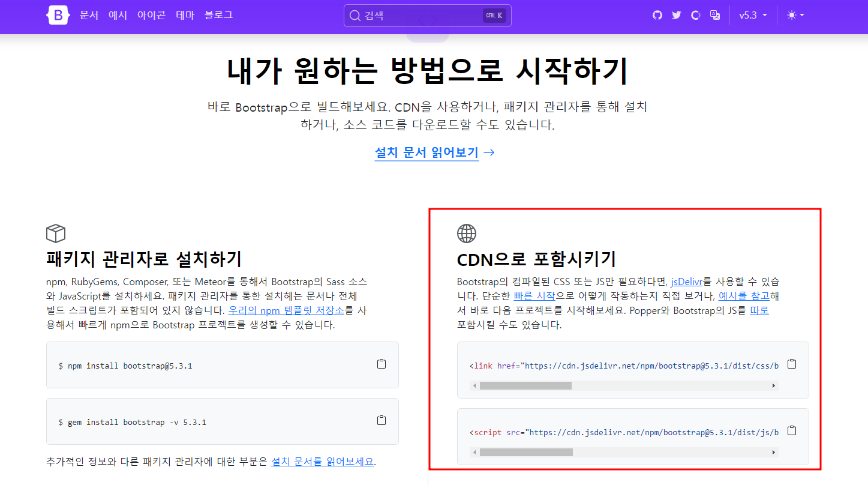This screenshot has height=485, width=868.
Task: Click the <script src= code text
Action: (624, 432)
